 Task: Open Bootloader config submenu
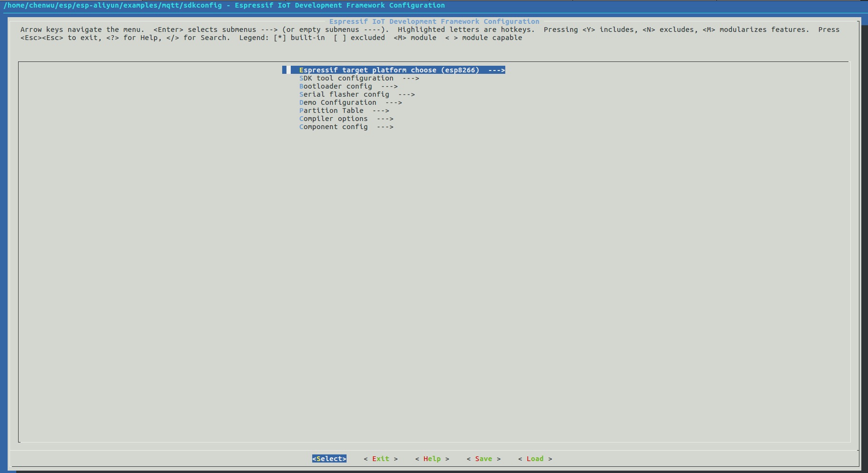pyautogui.click(x=348, y=86)
